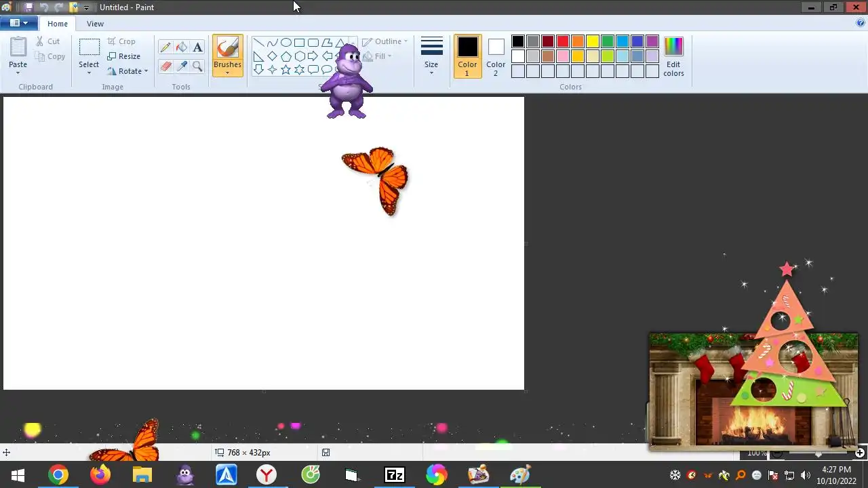Choose the Down arrow shape

[x=258, y=69]
